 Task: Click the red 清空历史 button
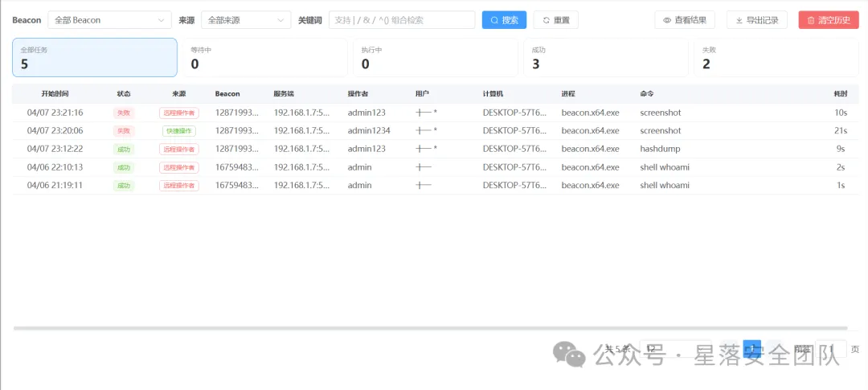click(829, 20)
